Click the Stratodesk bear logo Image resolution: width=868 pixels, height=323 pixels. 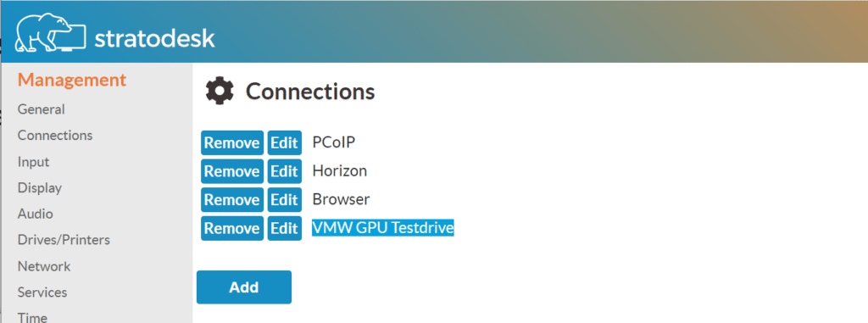tap(50, 33)
